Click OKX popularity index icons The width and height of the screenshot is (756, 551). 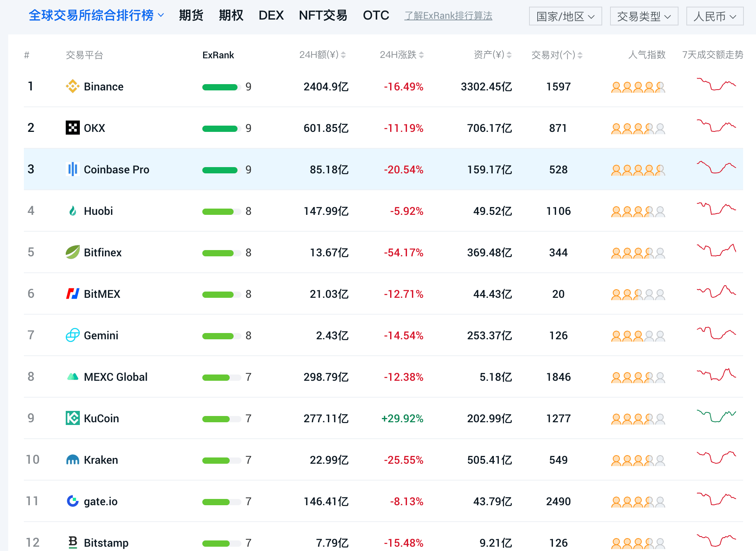(x=638, y=128)
